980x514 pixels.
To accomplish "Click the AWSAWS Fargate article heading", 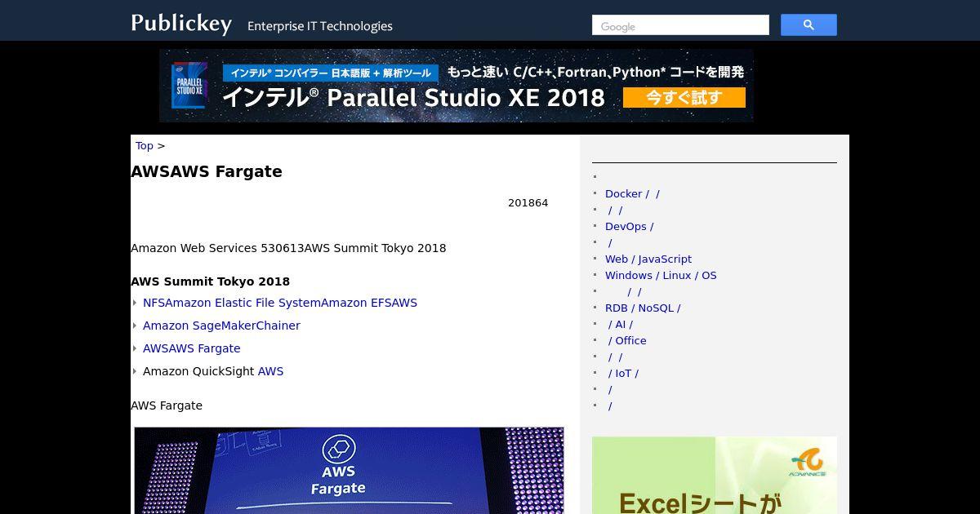I will point(207,171).
